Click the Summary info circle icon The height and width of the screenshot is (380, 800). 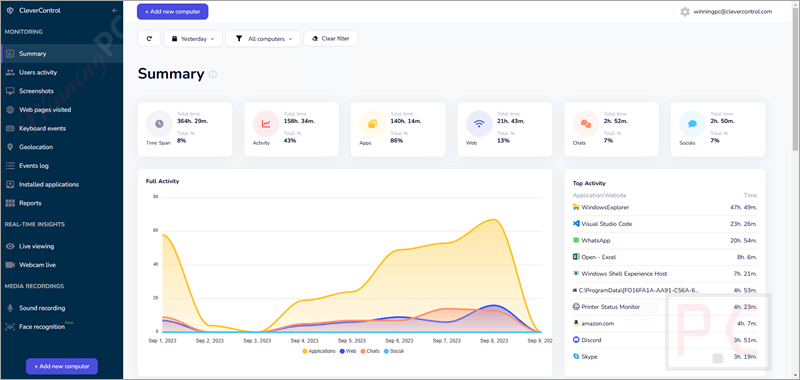pos(213,74)
